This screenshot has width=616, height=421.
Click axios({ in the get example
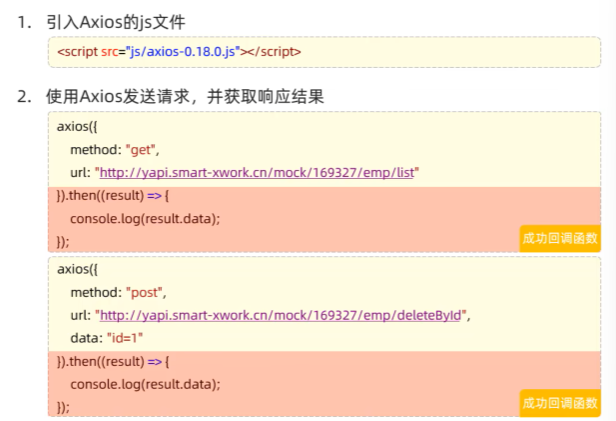[x=77, y=126]
